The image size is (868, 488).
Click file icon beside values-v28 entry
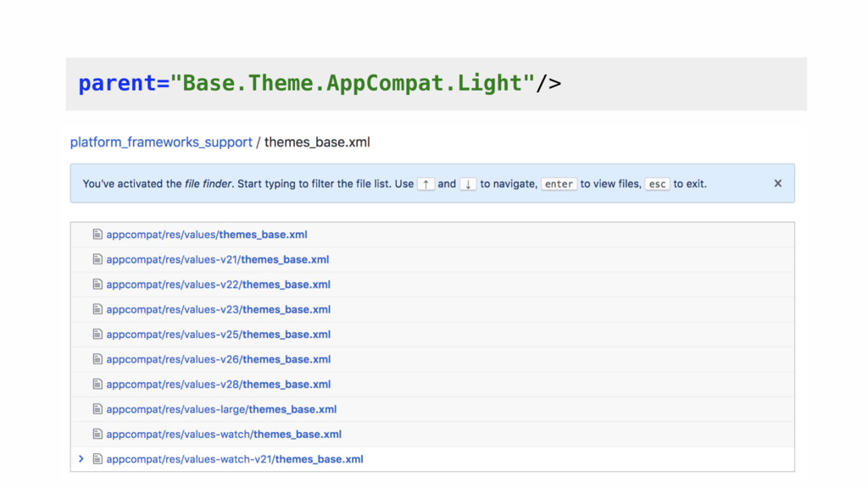(97, 384)
